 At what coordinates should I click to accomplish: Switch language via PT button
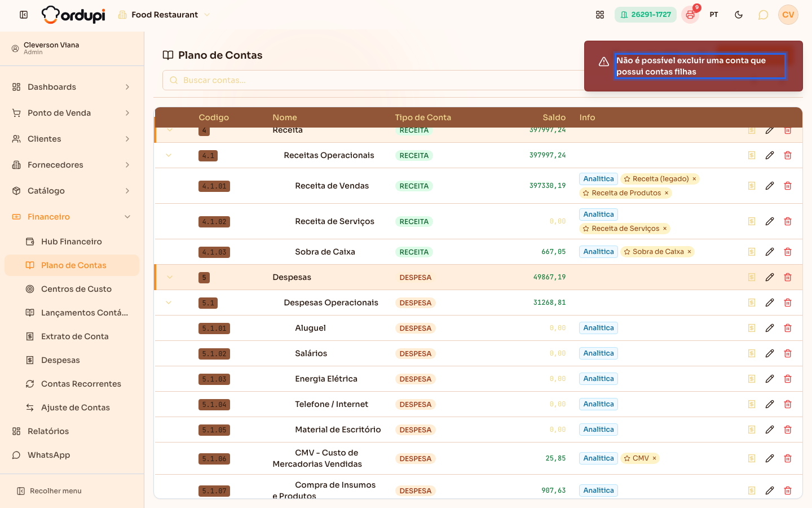[x=714, y=15]
